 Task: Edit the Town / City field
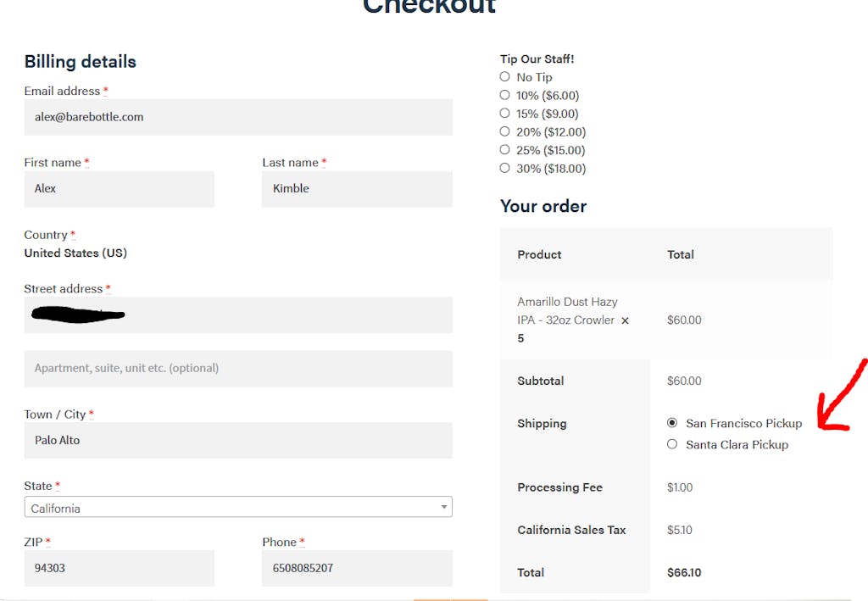237,441
